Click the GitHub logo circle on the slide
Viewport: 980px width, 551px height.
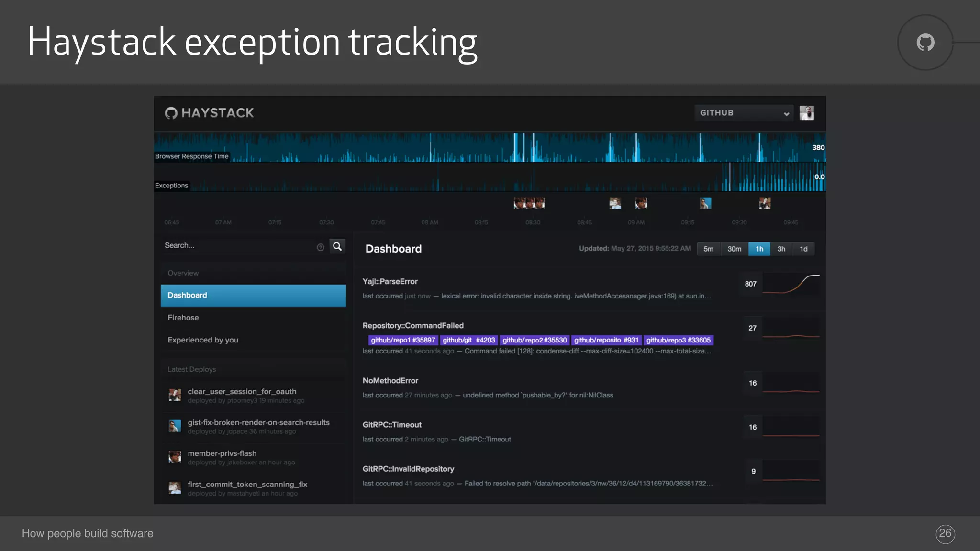[x=925, y=43]
